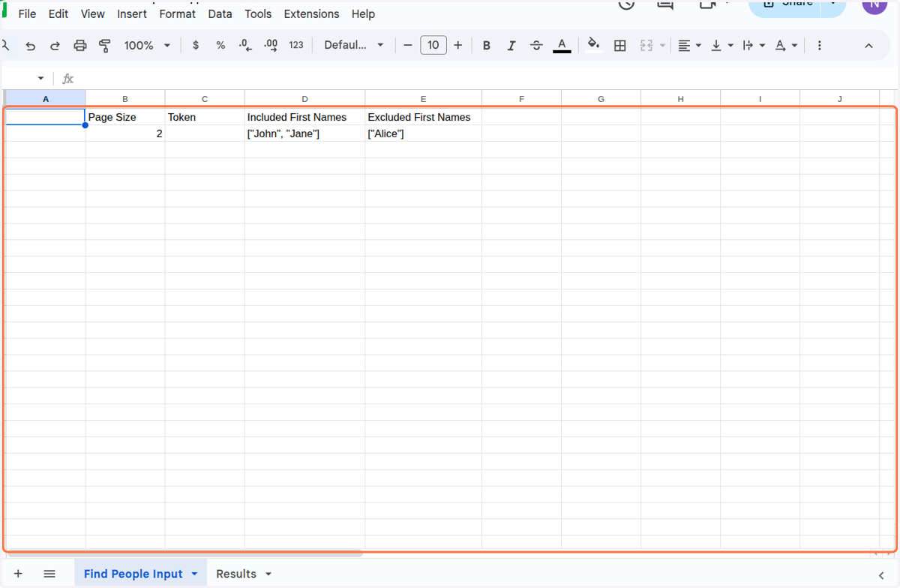This screenshot has height=588, width=900.
Task: Open the View menu
Action: click(x=93, y=13)
